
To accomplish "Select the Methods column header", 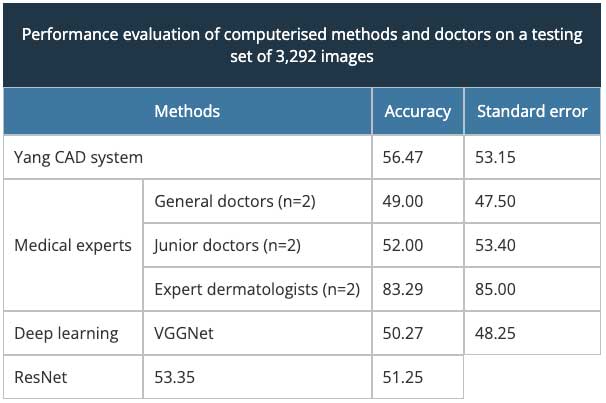I will 187,111.
